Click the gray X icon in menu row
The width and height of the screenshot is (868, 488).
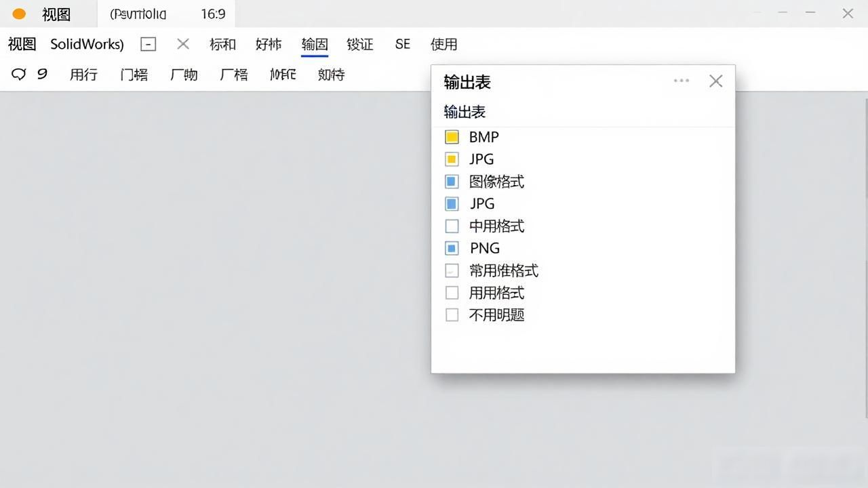[x=182, y=44]
